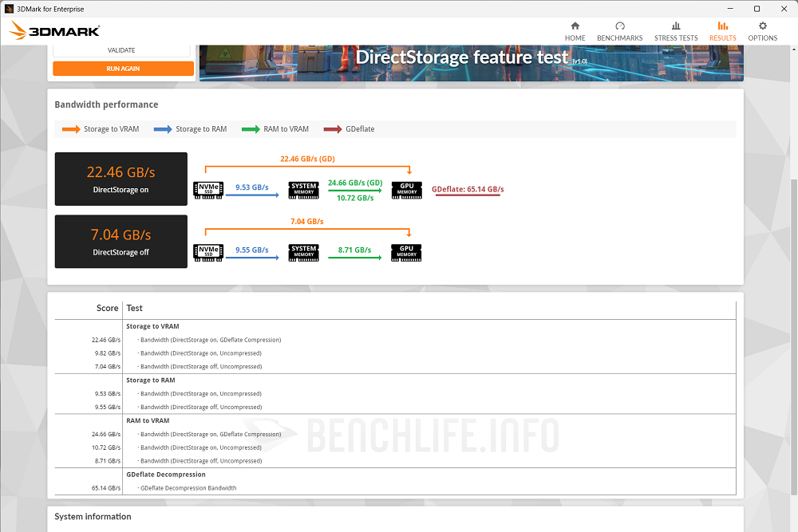Click the Storage to RAM group row
798x532 pixels.
396,380
